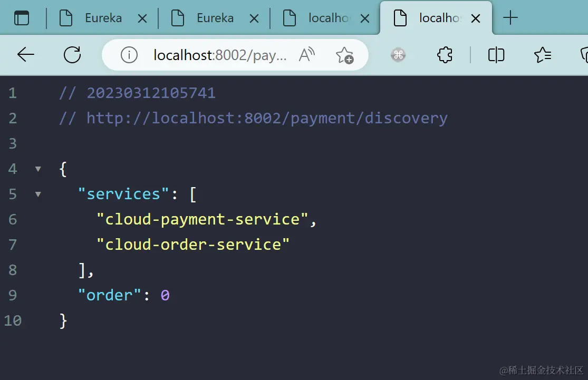This screenshot has width=588, height=380.
Task: Click line number 10
Action: click(x=13, y=321)
